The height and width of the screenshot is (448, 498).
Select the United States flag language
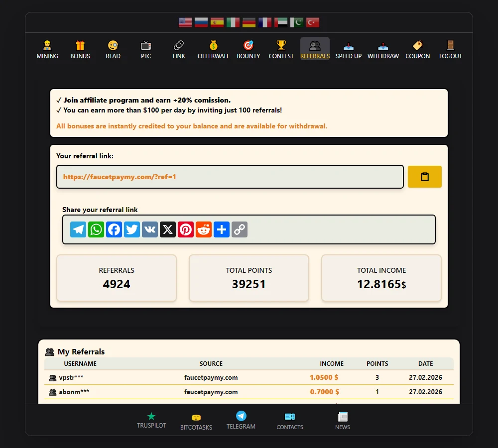pos(185,22)
